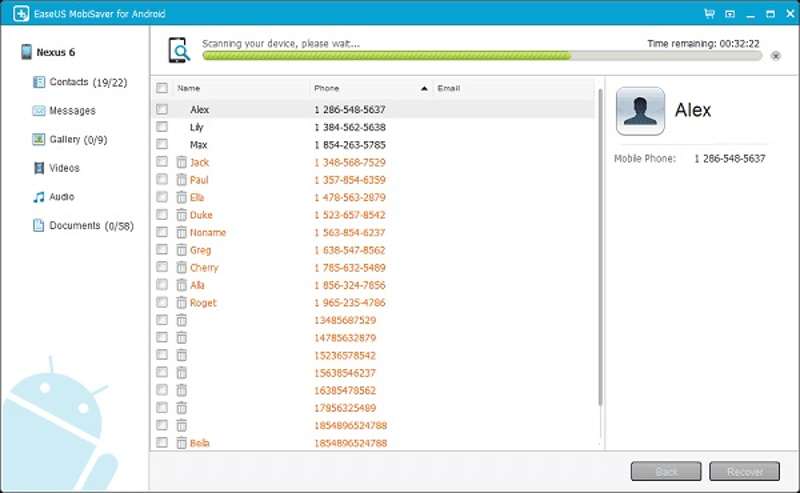The image size is (800, 493).
Task: Click the Documents file icon in sidebar
Action: click(39, 226)
